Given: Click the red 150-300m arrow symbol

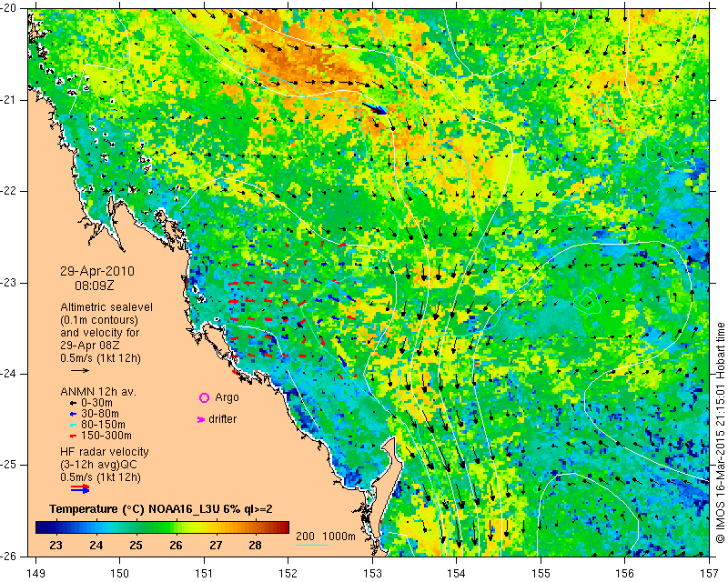Looking at the screenshot, I should pos(73,436).
